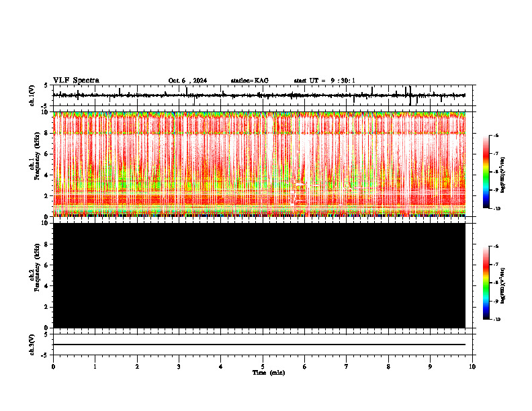Click the "ch.1(V)" waveform axis label
Viewport: 532px width, 411px height.
pyautogui.click(x=32, y=95)
